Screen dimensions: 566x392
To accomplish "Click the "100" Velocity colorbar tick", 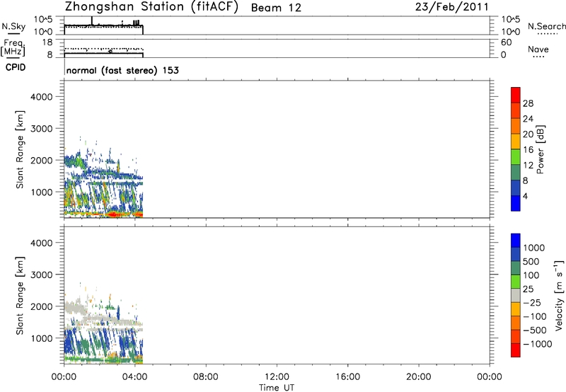I will click(533, 275).
